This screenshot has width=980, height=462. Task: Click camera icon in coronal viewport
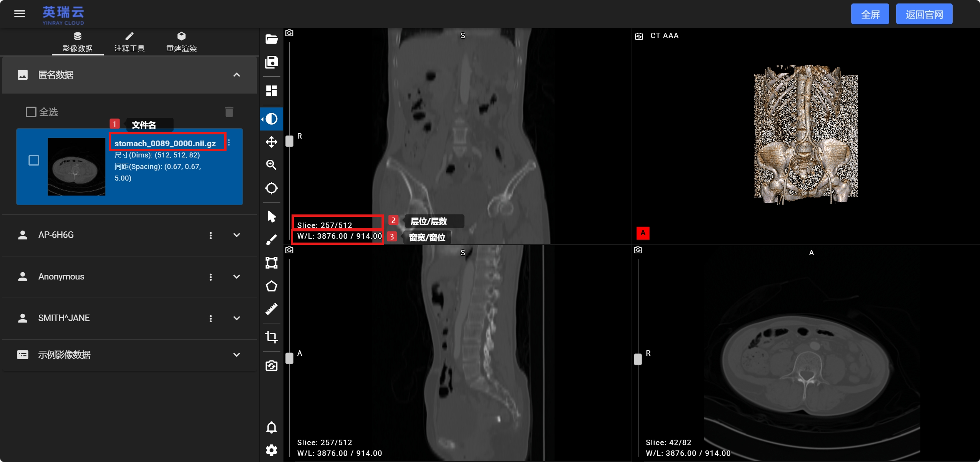coord(289,33)
